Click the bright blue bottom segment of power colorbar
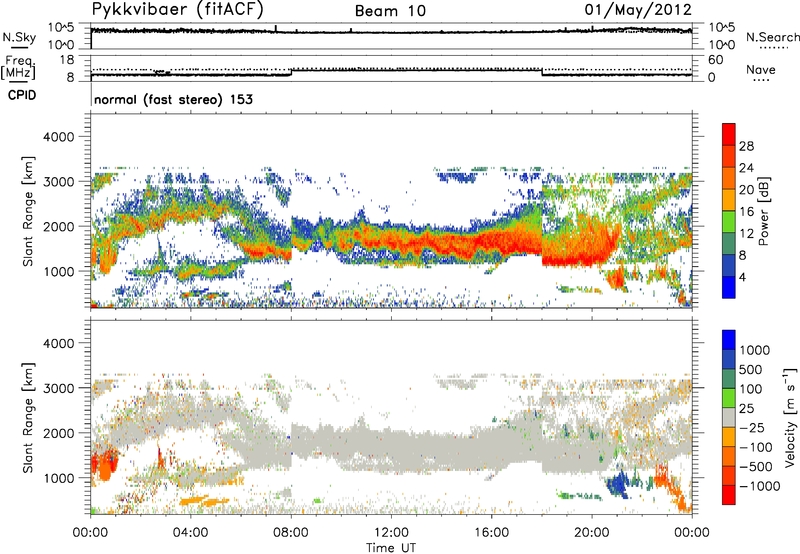Viewport: 800px width, 554px height. point(729,287)
